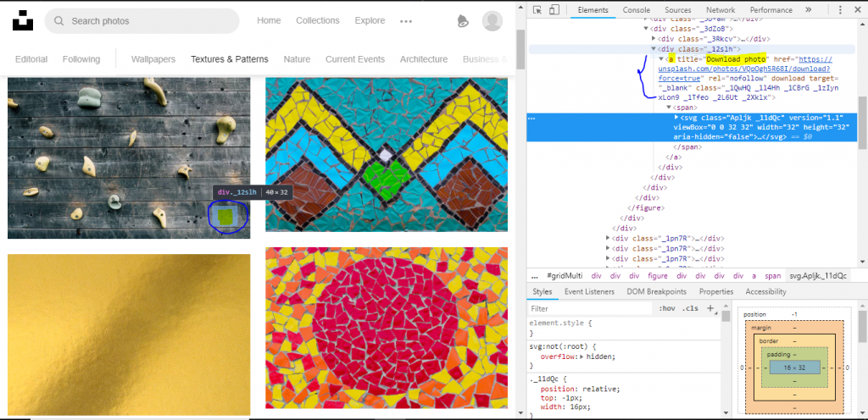The image size is (868, 420).
Task: Expand the first div class _1pn7R node
Action: [608, 239]
